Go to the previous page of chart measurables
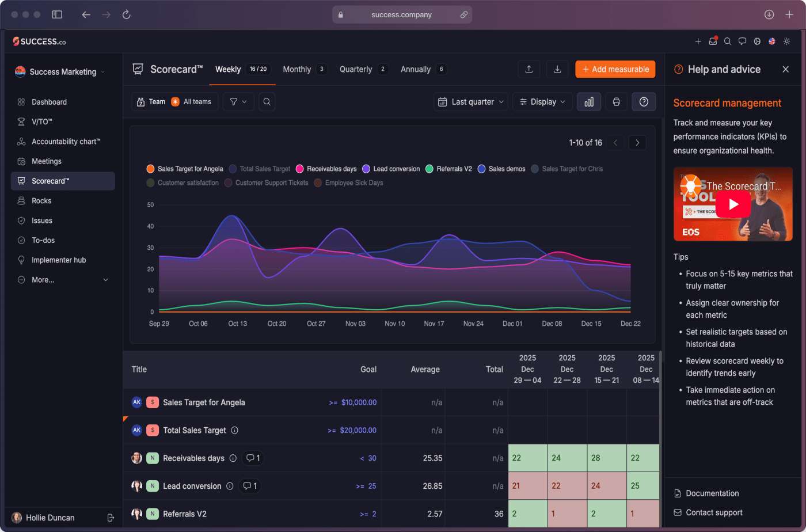Image resolution: width=806 pixels, height=532 pixels. coord(615,143)
